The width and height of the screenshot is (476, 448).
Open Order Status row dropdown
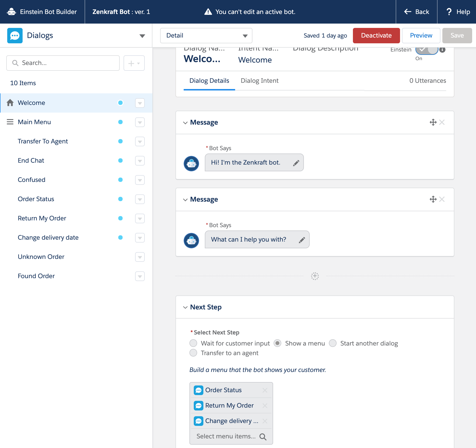pyautogui.click(x=140, y=199)
